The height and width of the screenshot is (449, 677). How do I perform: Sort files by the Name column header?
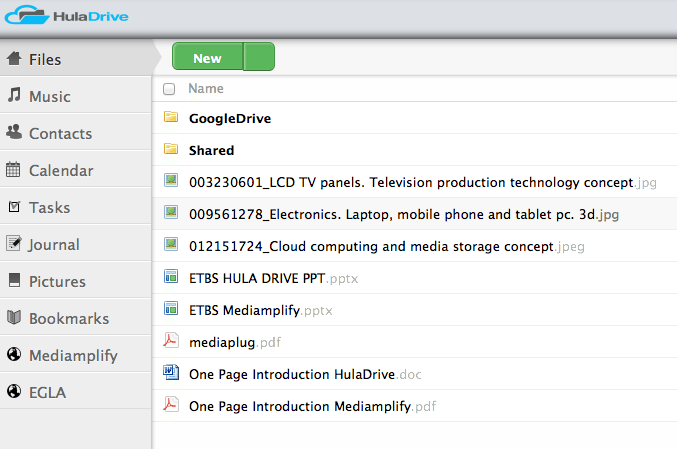(206, 89)
